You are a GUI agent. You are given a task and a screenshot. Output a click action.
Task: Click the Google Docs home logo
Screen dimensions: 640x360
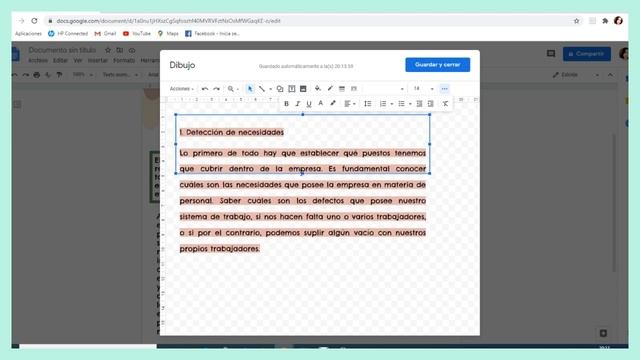click(x=16, y=54)
